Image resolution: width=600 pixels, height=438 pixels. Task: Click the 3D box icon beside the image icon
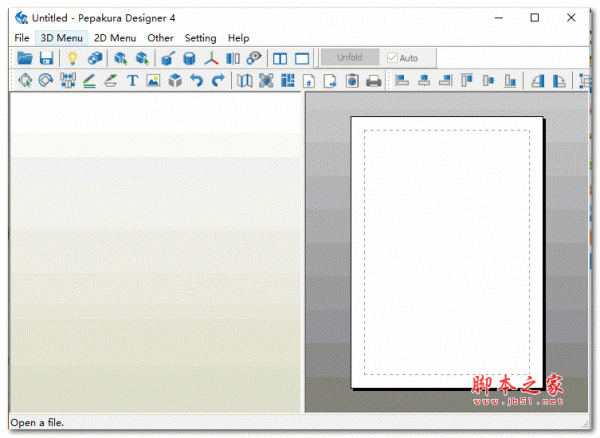(175, 80)
